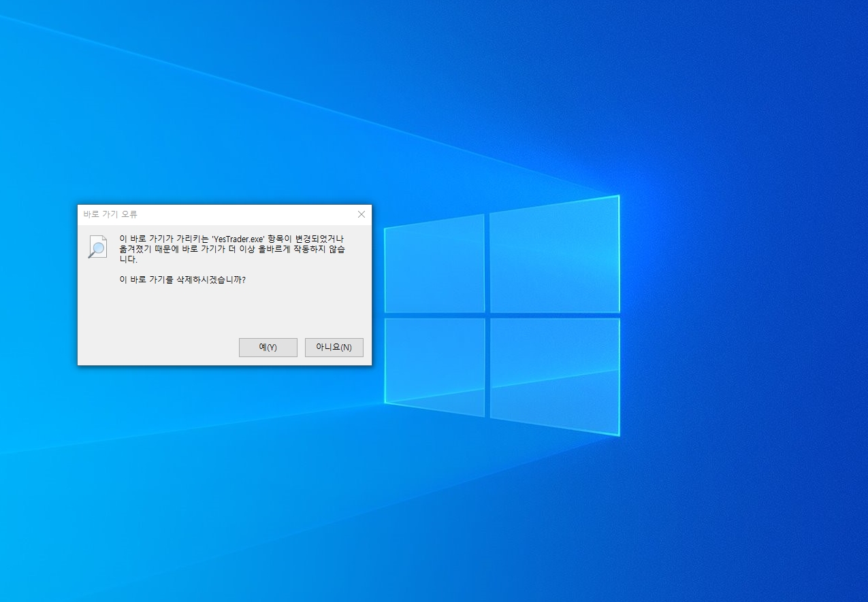Click the bottom-right pane of Windows logo
Image resolution: width=868 pixels, height=602 pixels.
(x=554, y=374)
